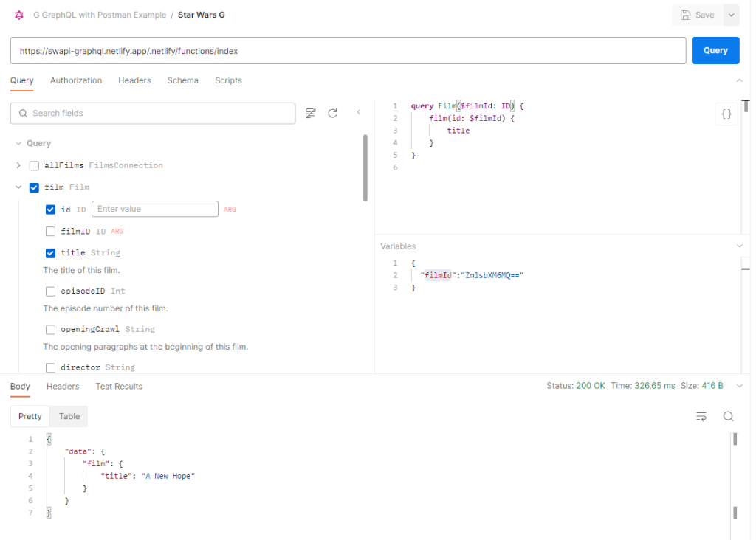The height and width of the screenshot is (540, 756).
Task: Click the schema fields list scrollbar
Action: (x=365, y=167)
